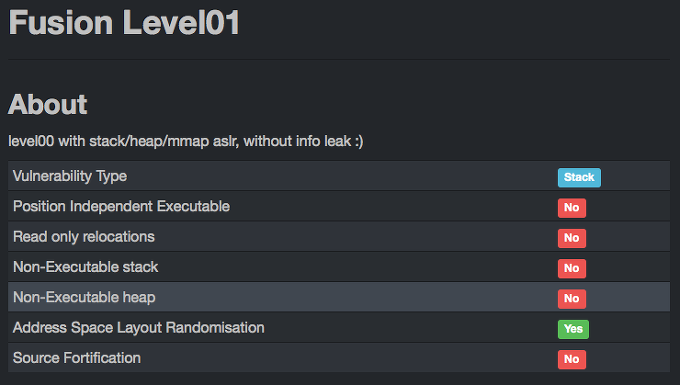
Task: Click the About section heading
Action: click(48, 104)
